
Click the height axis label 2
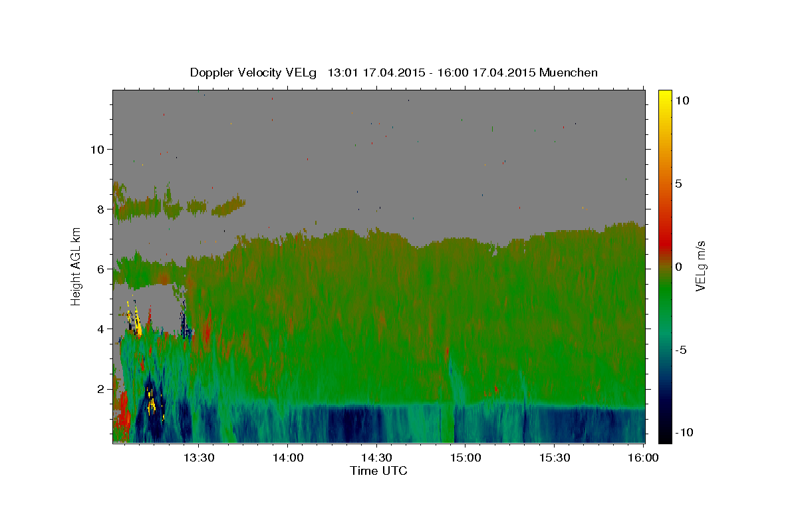(101, 389)
